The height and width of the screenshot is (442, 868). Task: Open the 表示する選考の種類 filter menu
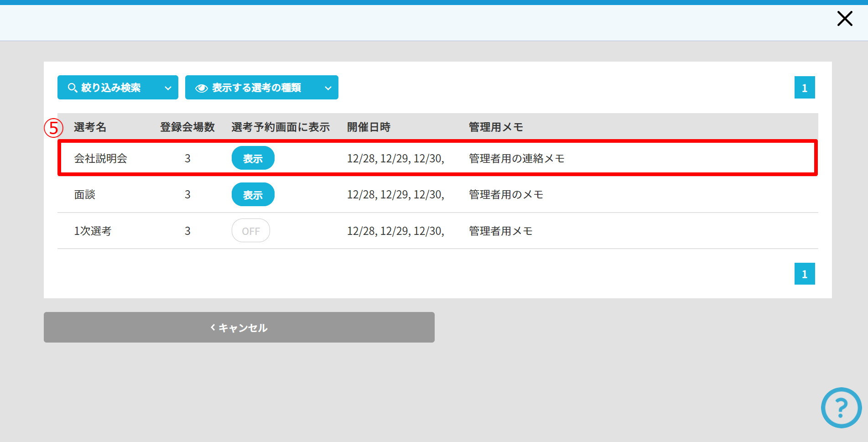pos(256,88)
